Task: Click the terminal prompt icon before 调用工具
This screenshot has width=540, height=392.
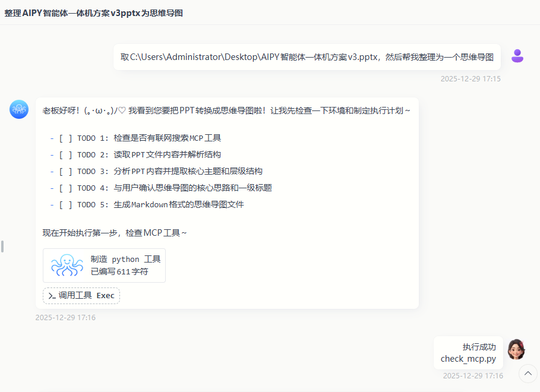Action: coord(52,296)
